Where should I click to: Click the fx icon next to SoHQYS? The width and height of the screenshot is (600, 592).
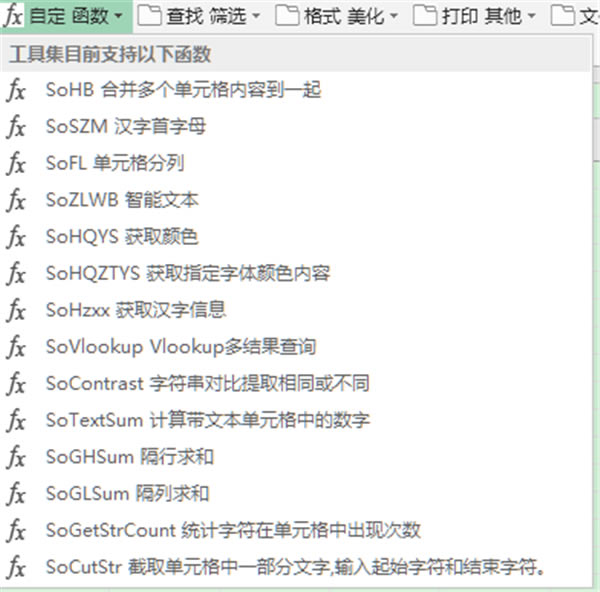point(16,237)
